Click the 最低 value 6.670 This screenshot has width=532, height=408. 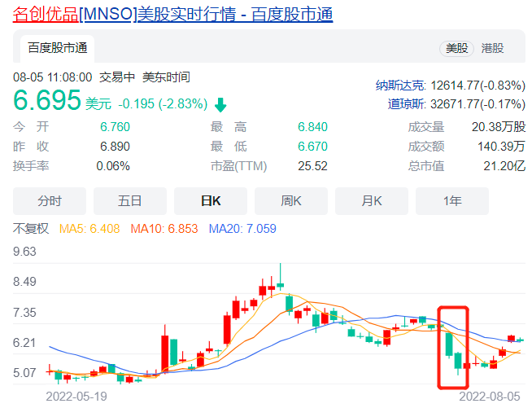pyautogui.click(x=312, y=147)
